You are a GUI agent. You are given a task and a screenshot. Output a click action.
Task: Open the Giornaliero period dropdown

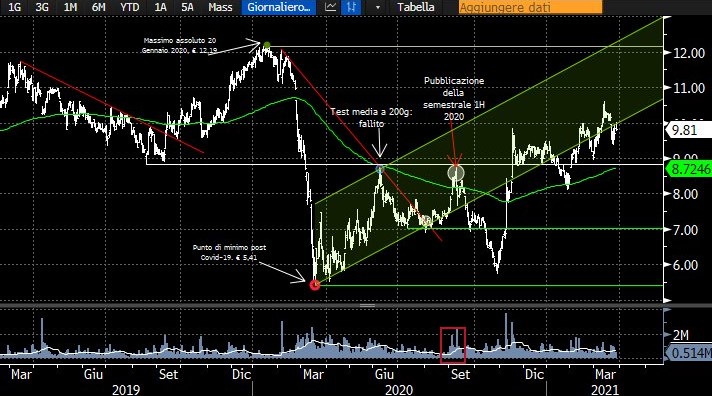coord(279,7)
